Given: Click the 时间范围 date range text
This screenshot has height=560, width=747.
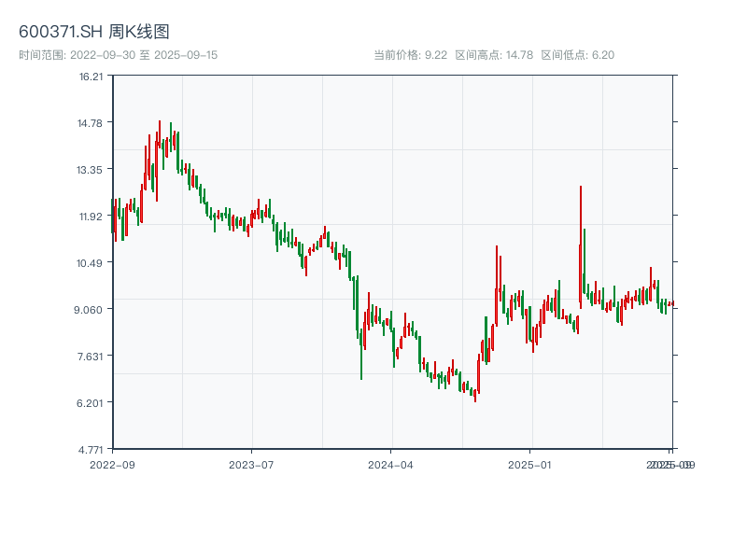Looking at the screenshot, I should tap(119, 55).
